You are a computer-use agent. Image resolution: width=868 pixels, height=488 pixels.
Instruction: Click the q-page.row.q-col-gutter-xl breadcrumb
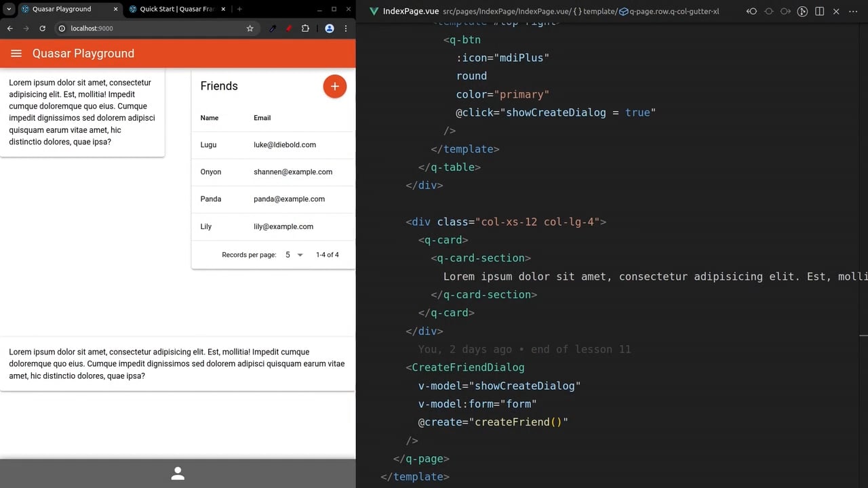(x=669, y=12)
